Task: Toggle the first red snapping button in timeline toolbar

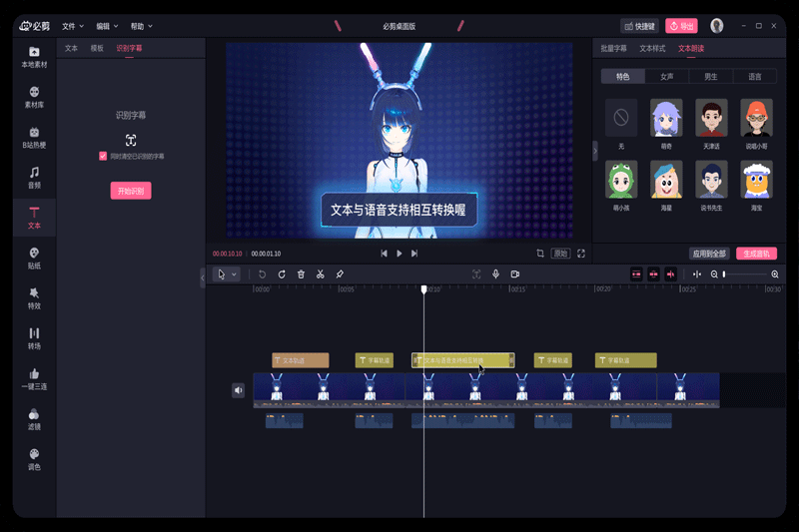Action: click(636, 273)
